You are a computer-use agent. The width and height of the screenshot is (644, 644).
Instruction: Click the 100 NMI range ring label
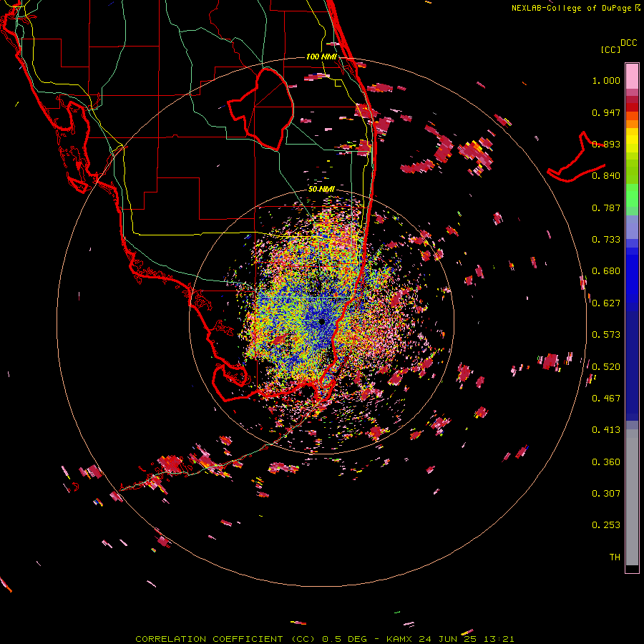[x=321, y=57]
